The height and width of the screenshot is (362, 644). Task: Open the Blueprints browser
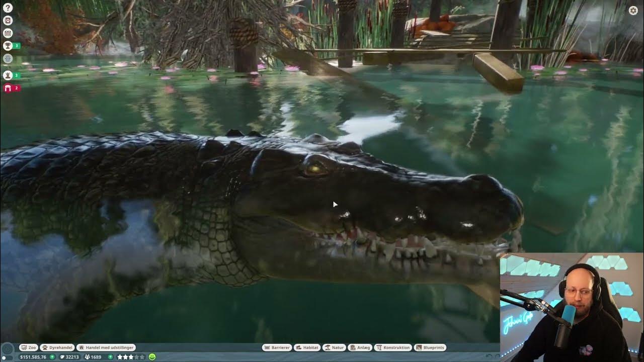coord(431,347)
